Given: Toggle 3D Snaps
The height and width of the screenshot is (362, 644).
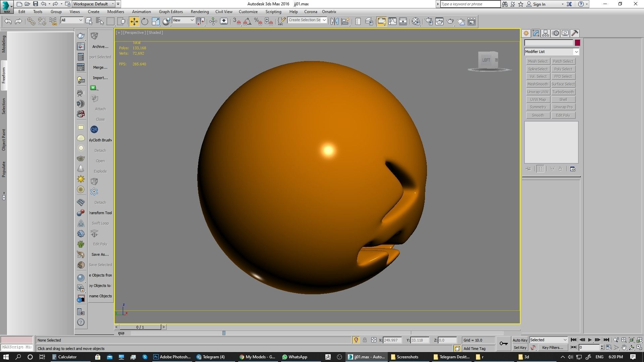Looking at the screenshot, I should [236, 21].
